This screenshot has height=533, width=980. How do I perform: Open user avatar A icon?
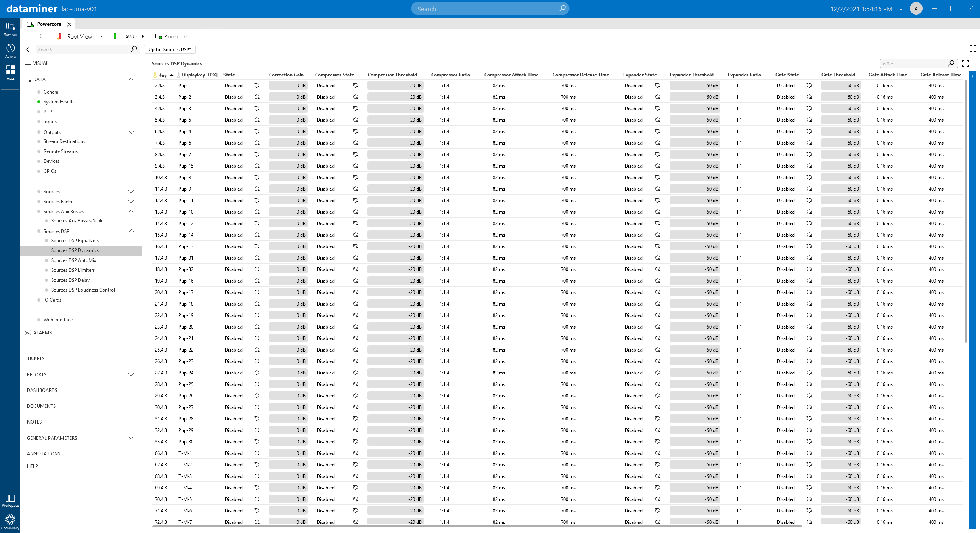(x=916, y=8)
